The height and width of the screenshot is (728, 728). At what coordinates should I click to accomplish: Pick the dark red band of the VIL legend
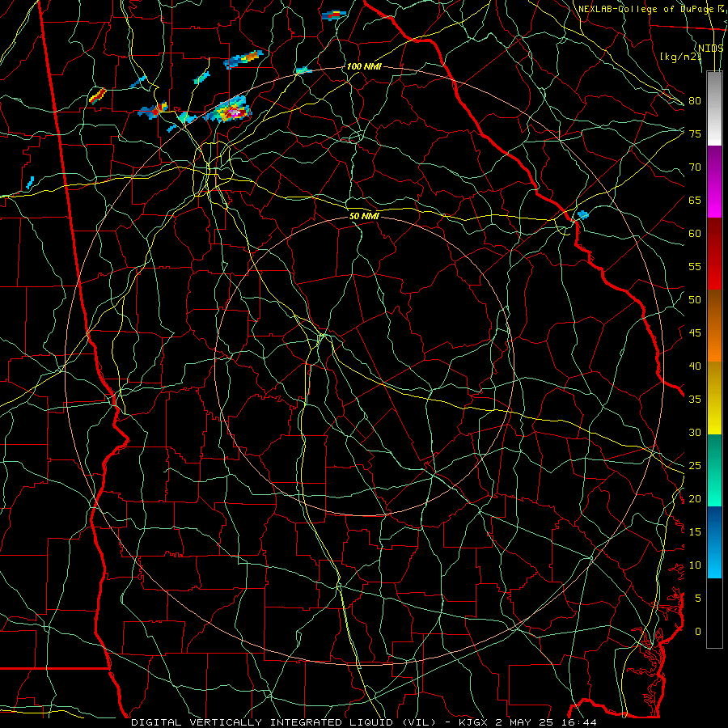[x=714, y=254]
